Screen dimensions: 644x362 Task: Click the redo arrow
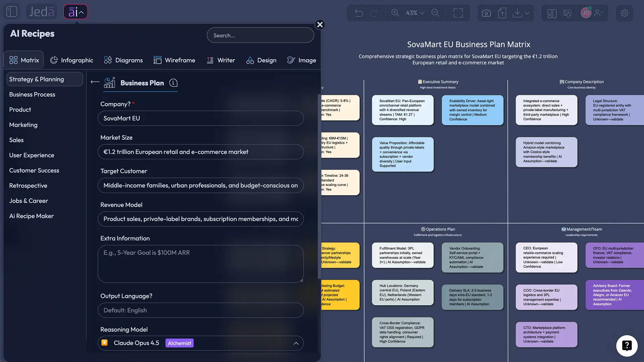point(374,13)
